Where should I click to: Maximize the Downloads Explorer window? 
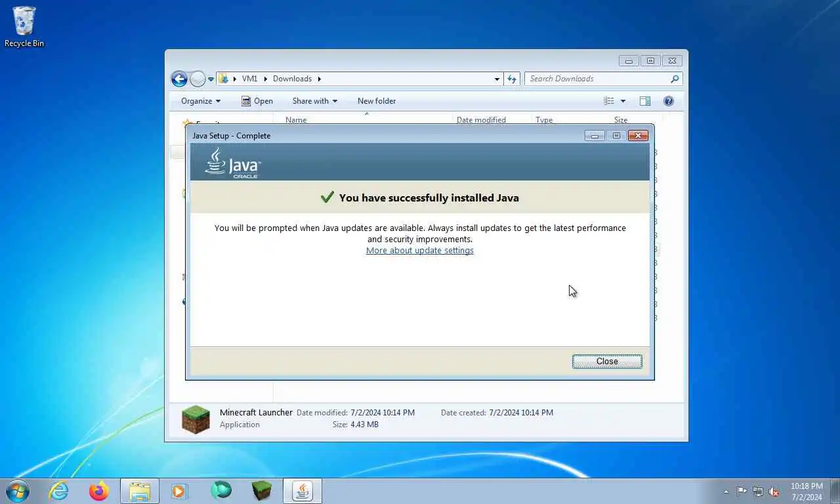650,61
